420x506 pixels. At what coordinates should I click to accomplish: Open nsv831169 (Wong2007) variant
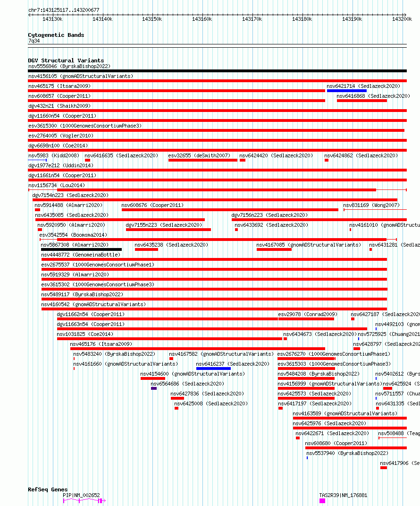(371, 205)
